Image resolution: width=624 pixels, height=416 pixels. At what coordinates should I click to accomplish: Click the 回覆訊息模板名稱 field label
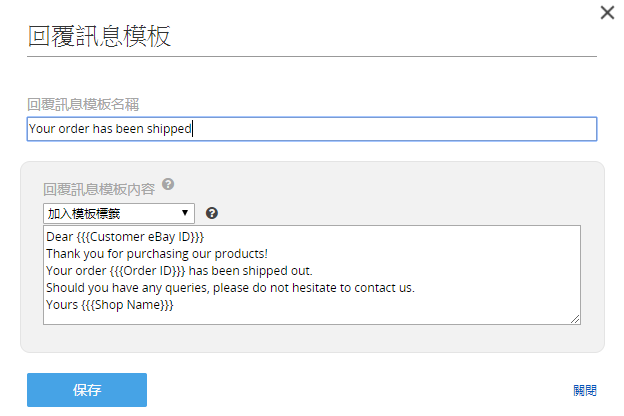pyautogui.click(x=83, y=105)
